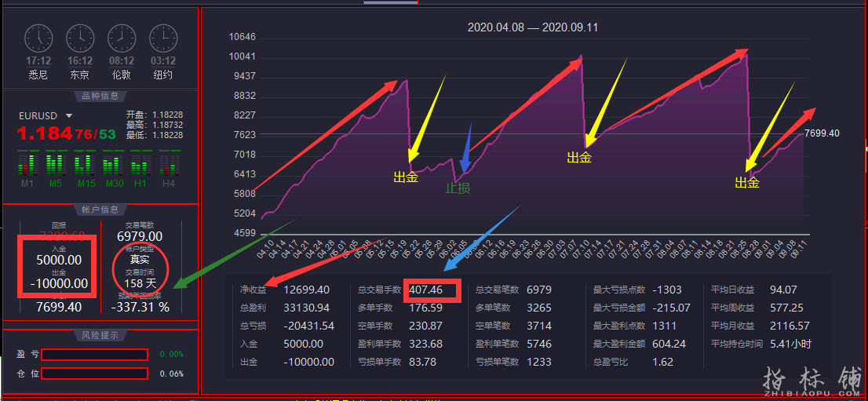Viewport: 868px width, 401px height.
Task: Click the 158 天 trading time value
Action: coord(140,283)
